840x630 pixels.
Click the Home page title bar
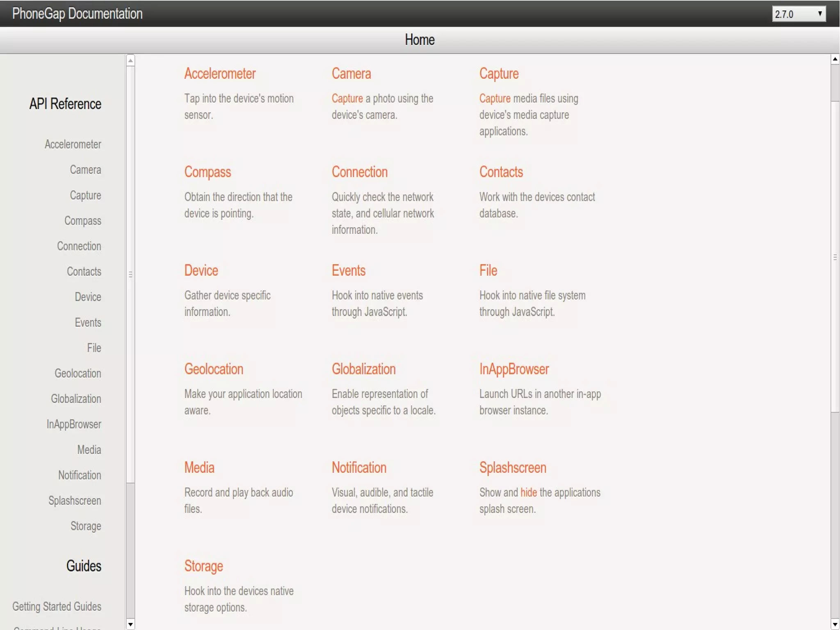pyautogui.click(x=419, y=40)
